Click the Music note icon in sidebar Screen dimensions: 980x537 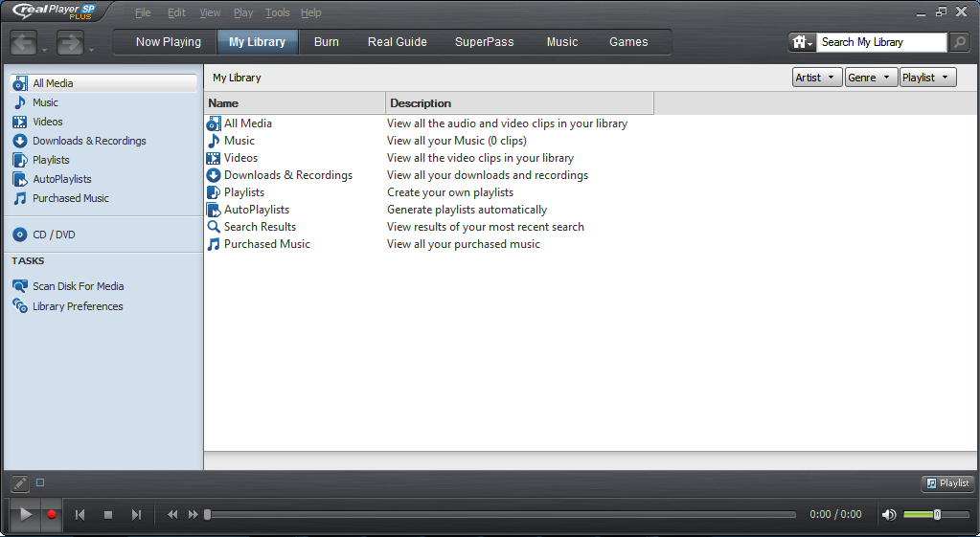click(x=20, y=102)
